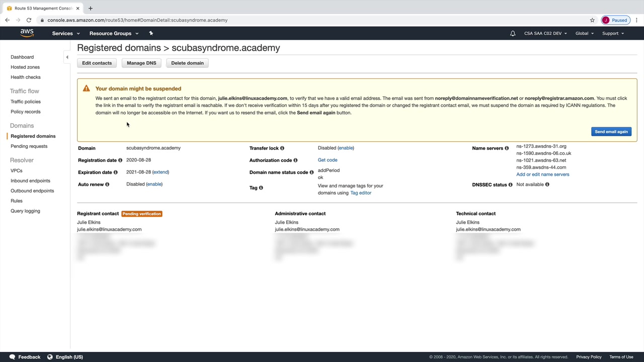The width and height of the screenshot is (644, 362).
Task: Click info icon beside Authorization code
Action: [x=295, y=160]
